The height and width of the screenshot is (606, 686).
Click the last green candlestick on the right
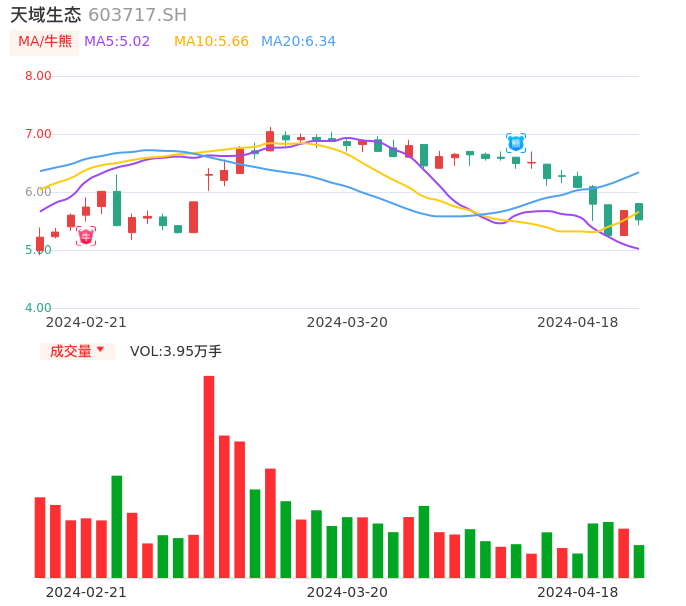point(639,211)
